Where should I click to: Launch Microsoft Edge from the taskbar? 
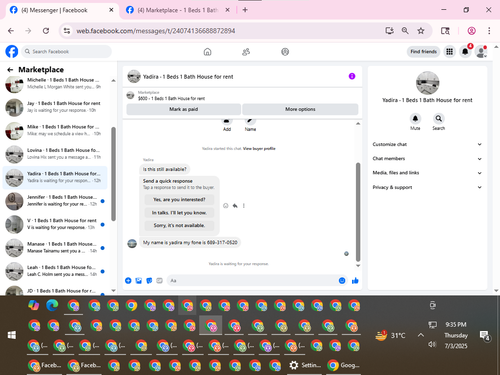pyautogui.click(x=52, y=305)
